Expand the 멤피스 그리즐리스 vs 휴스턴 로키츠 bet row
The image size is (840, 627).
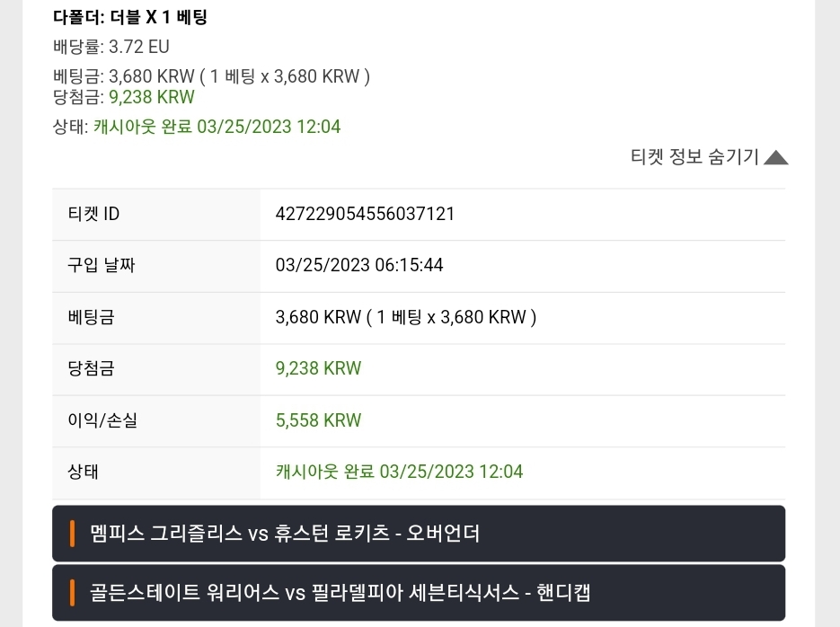419,534
